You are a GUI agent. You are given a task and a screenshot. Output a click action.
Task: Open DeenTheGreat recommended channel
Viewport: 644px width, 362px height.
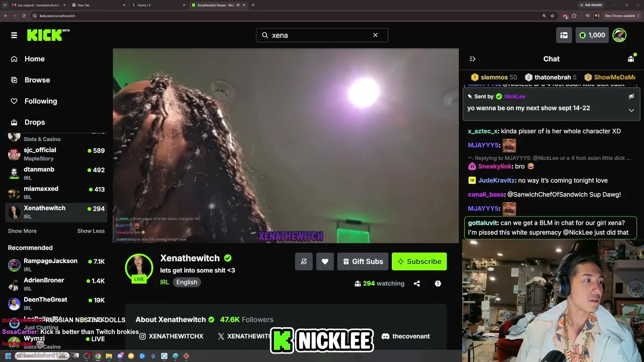click(56, 304)
